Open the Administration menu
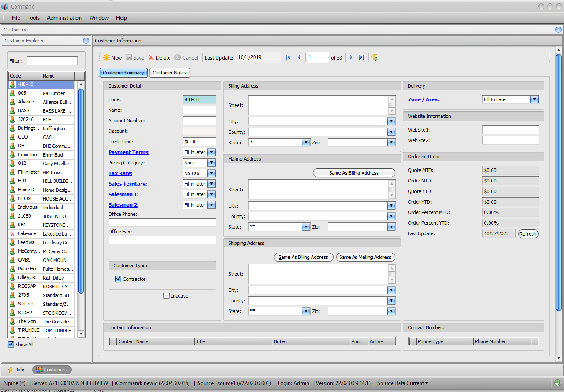This screenshot has height=392, width=564. point(64,18)
